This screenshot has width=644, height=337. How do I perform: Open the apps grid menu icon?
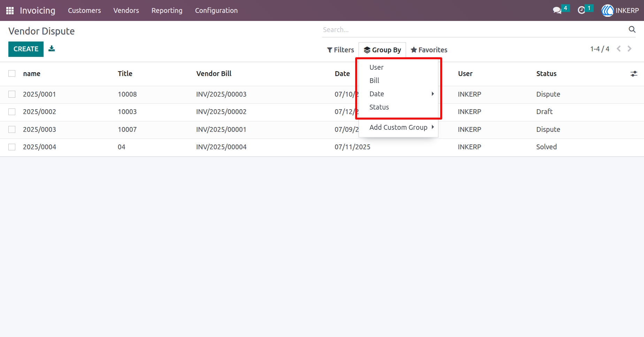pos(10,10)
